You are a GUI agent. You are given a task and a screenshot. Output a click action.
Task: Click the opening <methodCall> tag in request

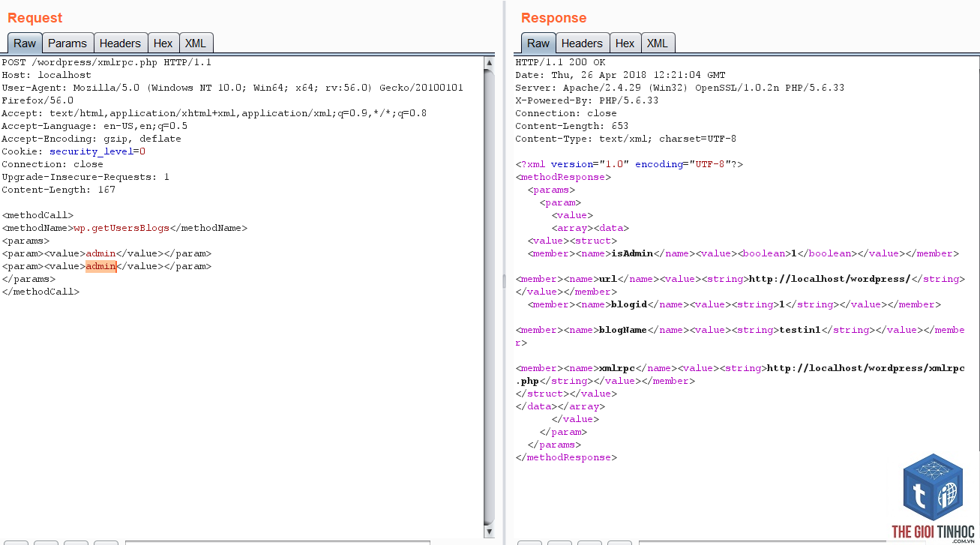point(37,215)
